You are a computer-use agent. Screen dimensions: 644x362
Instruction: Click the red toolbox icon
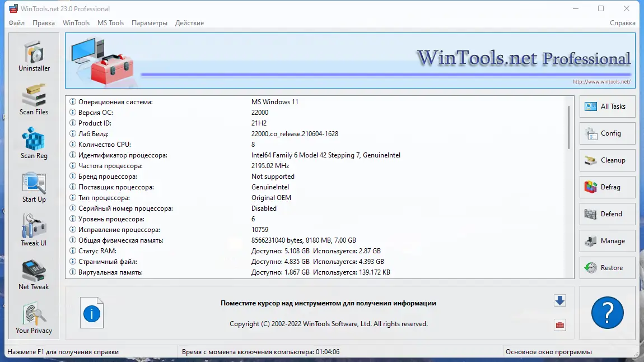[560, 325]
